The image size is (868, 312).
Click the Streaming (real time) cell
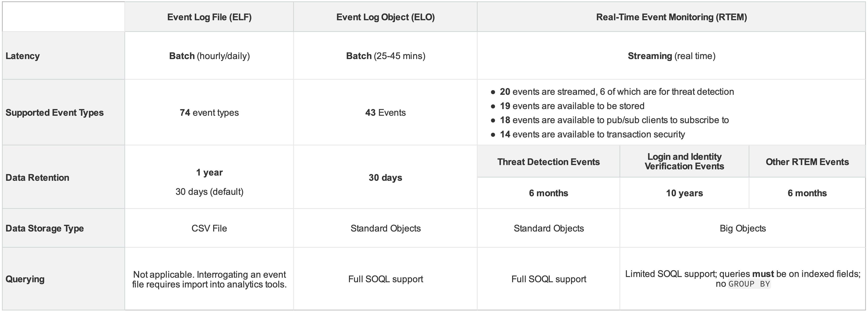click(x=671, y=56)
